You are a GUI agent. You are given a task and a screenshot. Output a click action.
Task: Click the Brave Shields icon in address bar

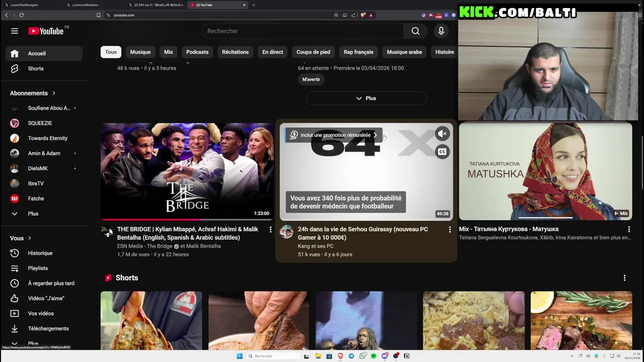pyautogui.click(x=363, y=15)
